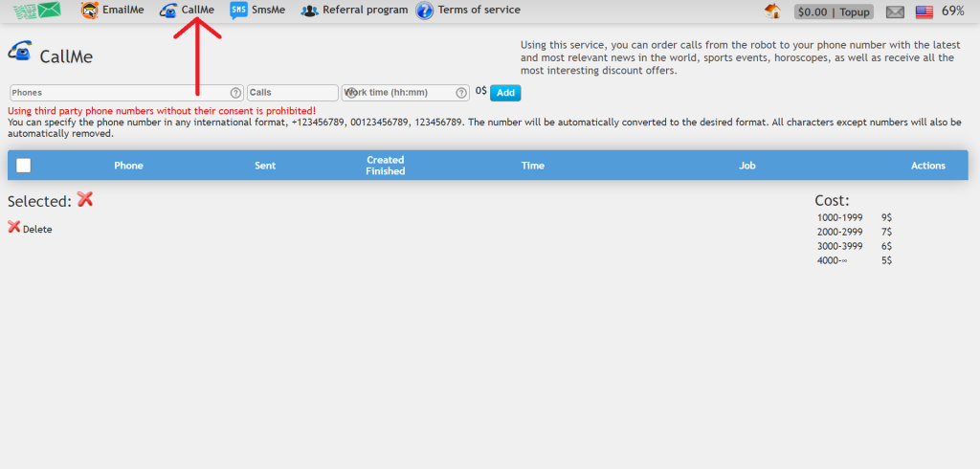Click the 4000-∞ cost row

[x=855, y=260]
